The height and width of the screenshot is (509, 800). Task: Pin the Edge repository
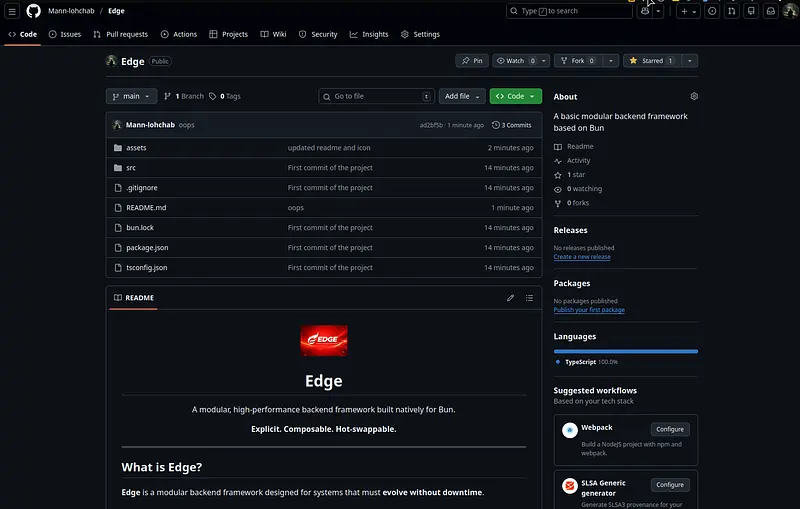[472, 61]
